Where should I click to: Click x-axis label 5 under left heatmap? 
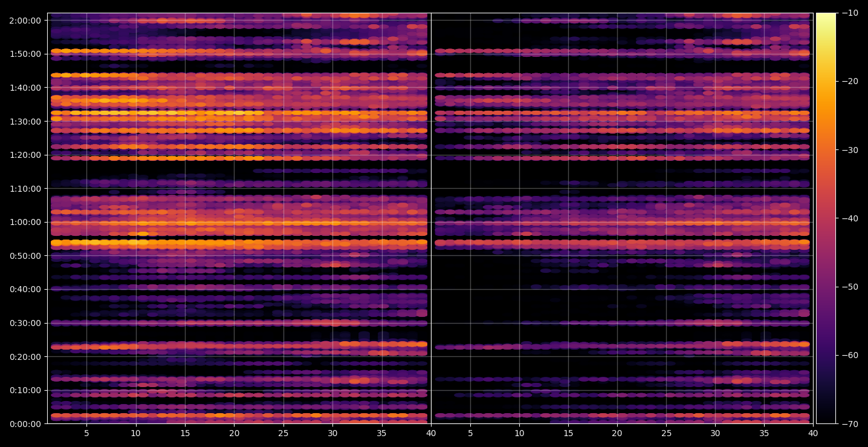[x=86, y=434]
